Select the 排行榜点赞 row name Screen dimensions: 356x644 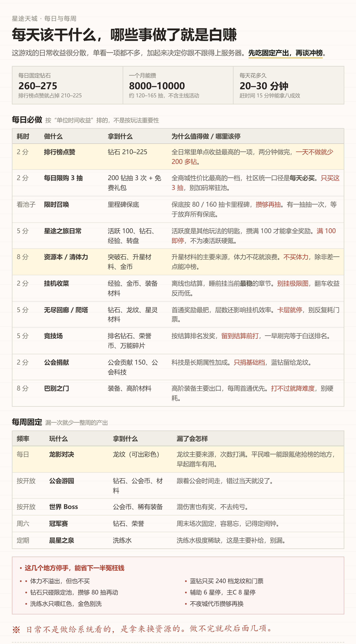(59, 152)
